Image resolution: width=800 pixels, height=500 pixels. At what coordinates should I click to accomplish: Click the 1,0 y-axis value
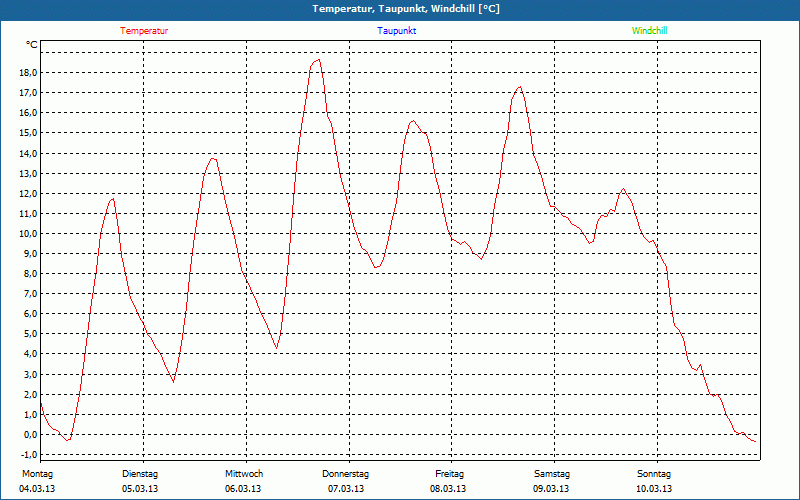[x=30, y=414]
